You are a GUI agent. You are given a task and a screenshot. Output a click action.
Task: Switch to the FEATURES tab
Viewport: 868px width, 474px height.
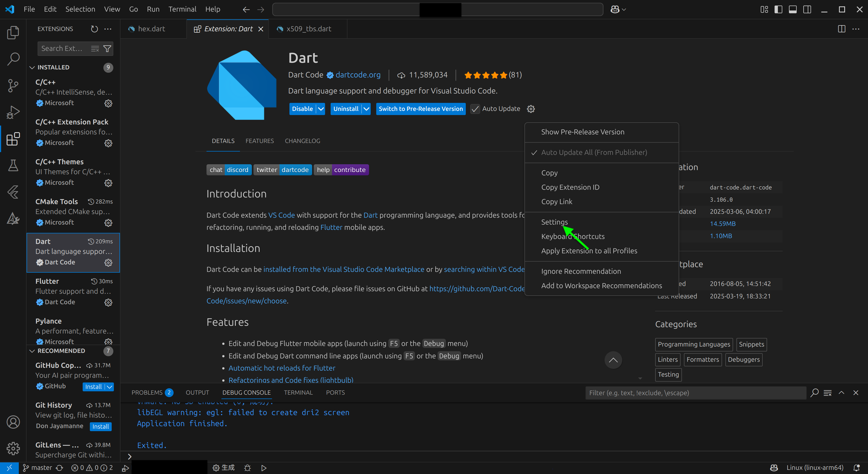[260, 141]
